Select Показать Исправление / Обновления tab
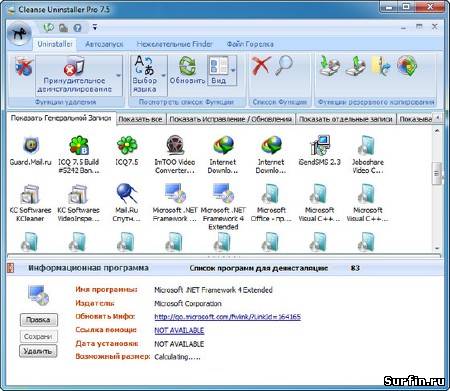Image resolution: width=450 pixels, height=391 pixels. [230, 119]
